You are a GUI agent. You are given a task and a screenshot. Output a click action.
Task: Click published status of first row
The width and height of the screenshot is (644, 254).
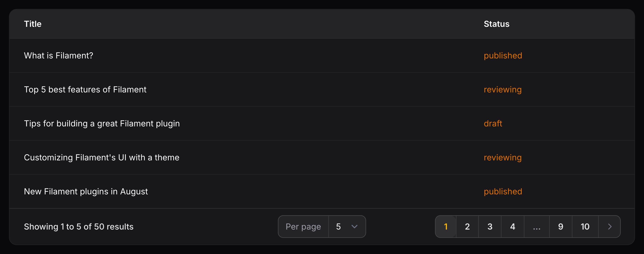[503, 55]
